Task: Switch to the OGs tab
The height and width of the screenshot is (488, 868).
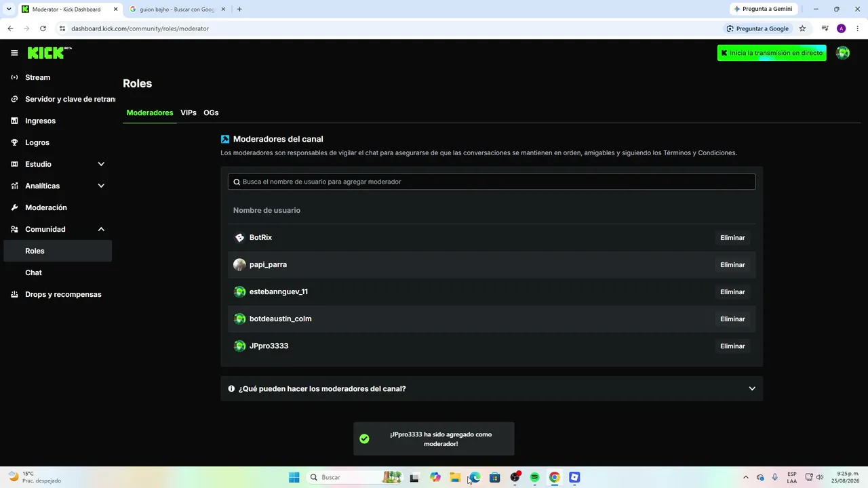Action: click(211, 113)
